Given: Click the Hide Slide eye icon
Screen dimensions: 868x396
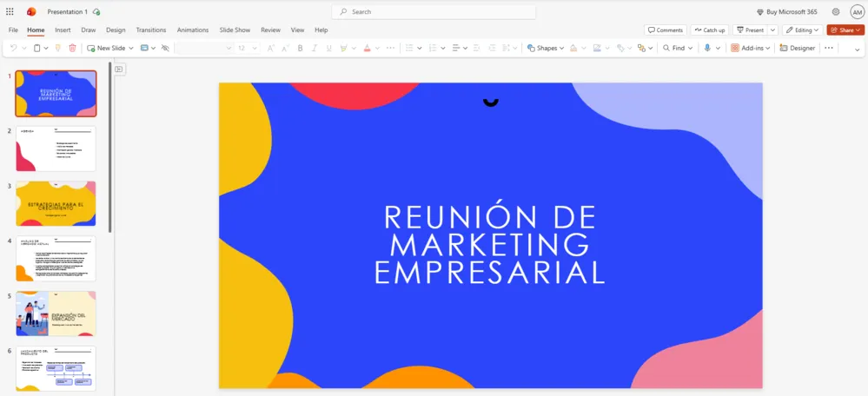Looking at the screenshot, I should tap(165, 48).
